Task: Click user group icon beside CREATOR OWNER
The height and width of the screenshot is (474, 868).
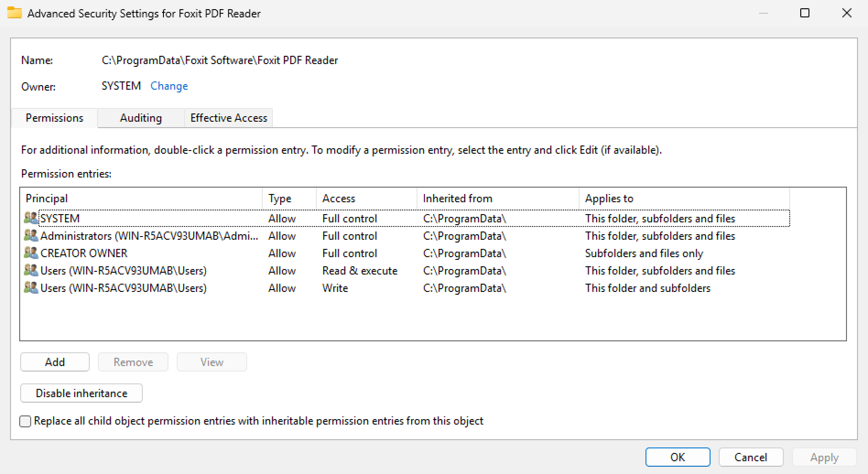Action: pyautogui.click(x=31, y=253)
